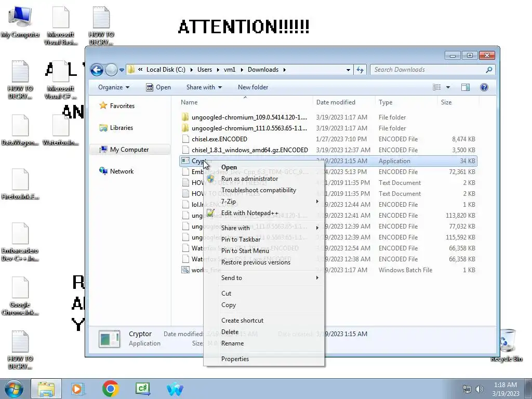This screenshot has width=532, height=399.
Task: Go forward in Explorer navigation
Action: pos(111,70)
